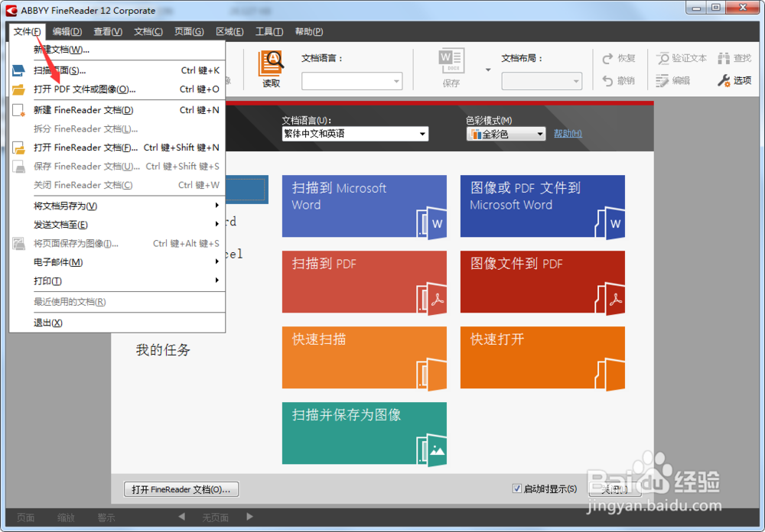Click the icon beside 新建 FineReader 文档
This screenshot has height=532, width=765.
coord(18,110)
